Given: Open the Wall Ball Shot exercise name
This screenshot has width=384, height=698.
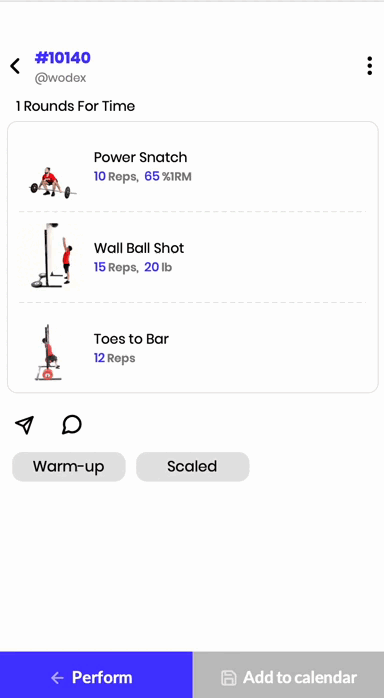Looking at the screenshot, I should point(139,248).
